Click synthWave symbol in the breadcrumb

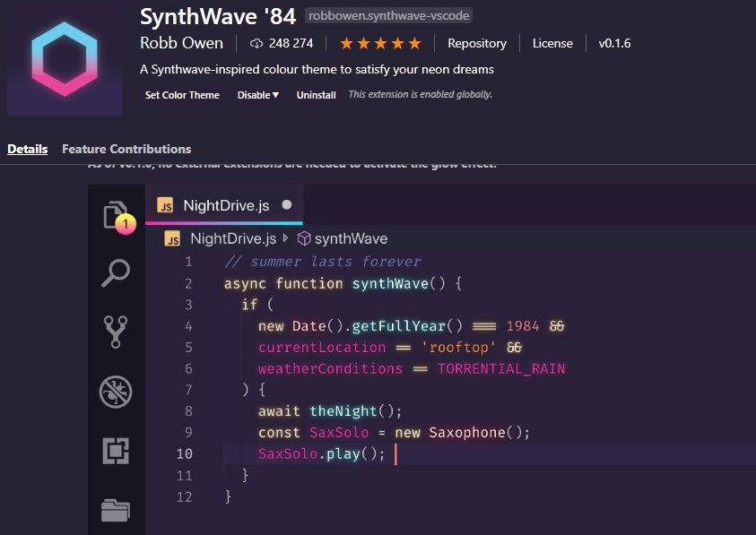tap(351, 238)
